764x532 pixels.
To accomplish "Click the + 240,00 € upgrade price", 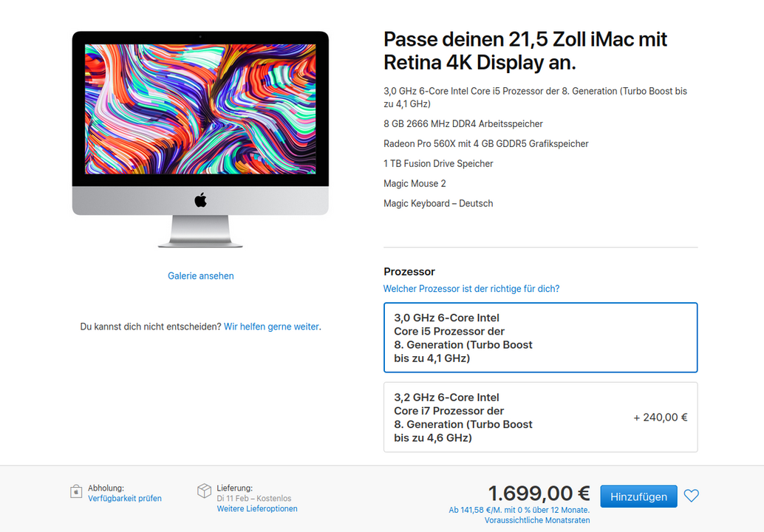I will click(661, 417).
